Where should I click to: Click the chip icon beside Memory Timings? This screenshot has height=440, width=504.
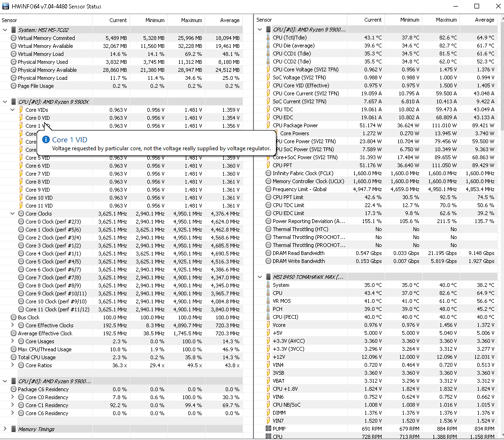click(x=13, y=429)
